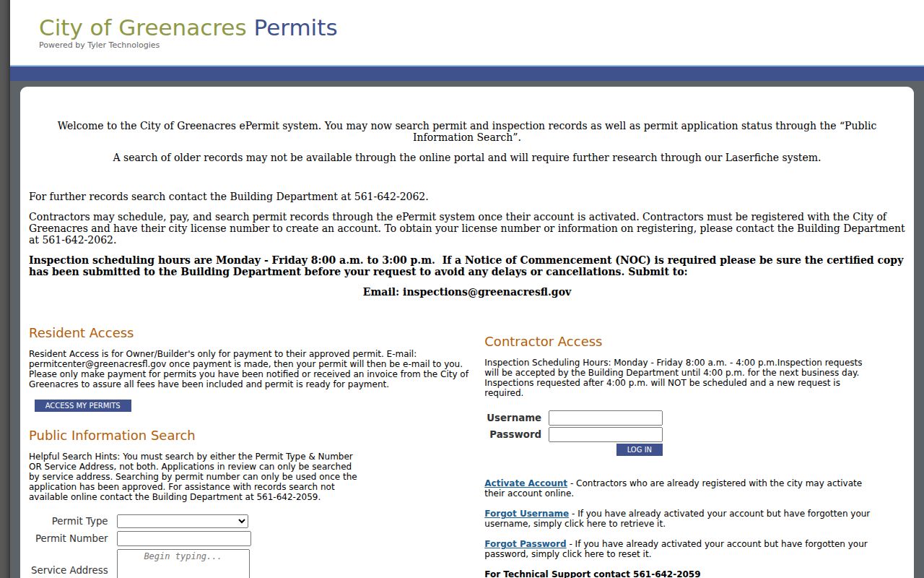Viewport: 924px width, 578px height.
Task: Select the Contractor Access heading
Action: coord(543,342)
